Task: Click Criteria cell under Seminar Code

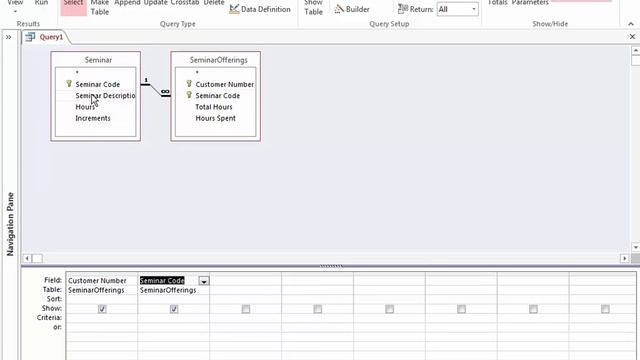Action: pyautogui.click(x=173, y=318)
